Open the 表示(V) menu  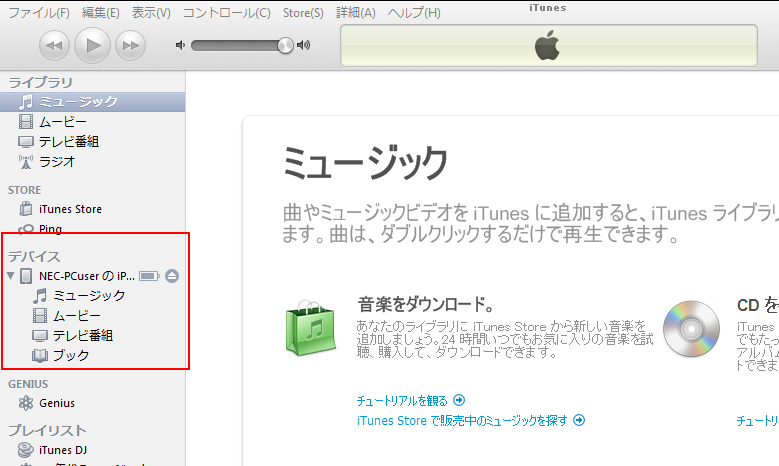(151, 13)
